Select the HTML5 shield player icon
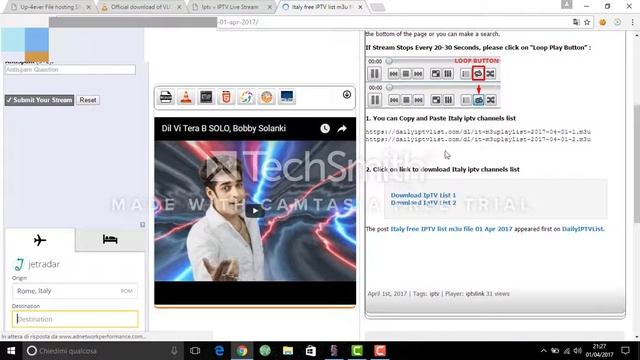 pyautogui.click(x=226, y=97)
